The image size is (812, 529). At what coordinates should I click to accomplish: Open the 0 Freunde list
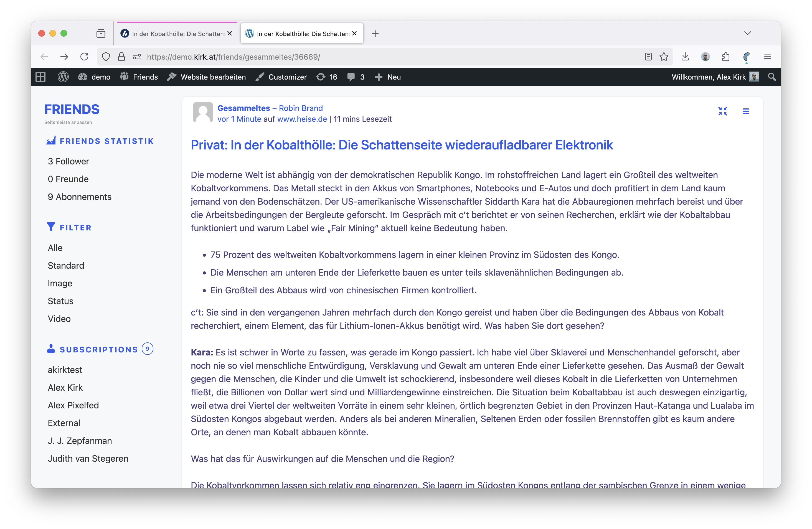click(x=68, y=179)
